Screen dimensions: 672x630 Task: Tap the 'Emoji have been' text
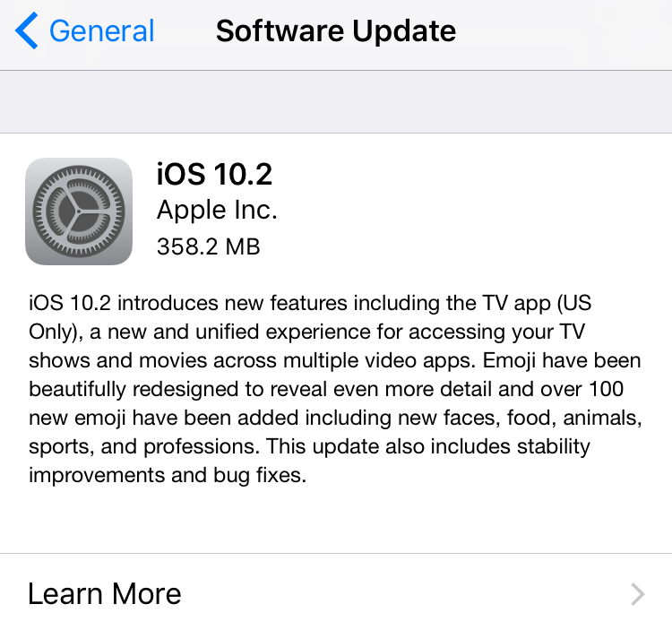[562, 361]
